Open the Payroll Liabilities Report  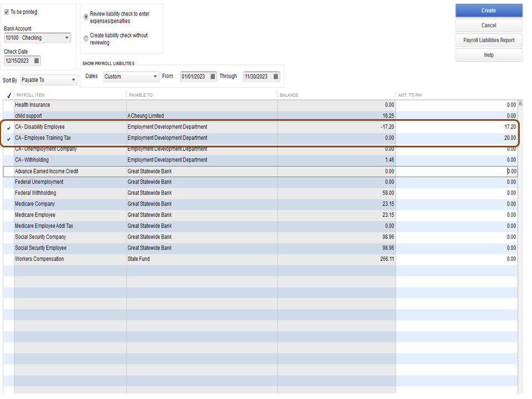click(488, 40)
